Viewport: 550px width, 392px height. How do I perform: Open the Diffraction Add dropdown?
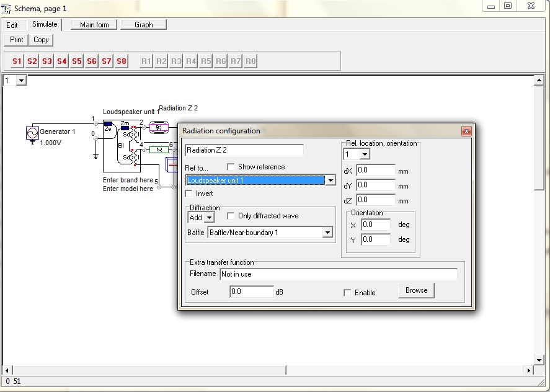click(x=209, y=218)
